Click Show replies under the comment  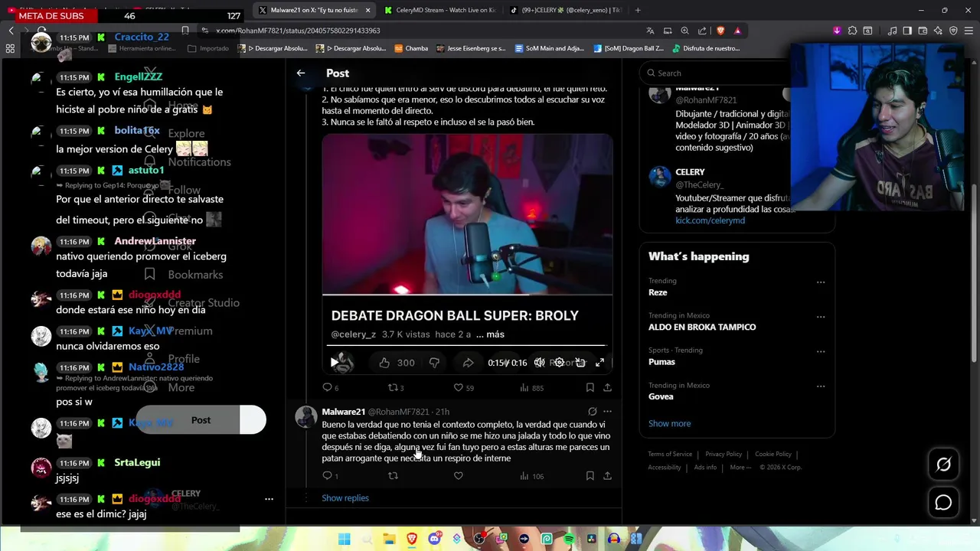[345, 498]
